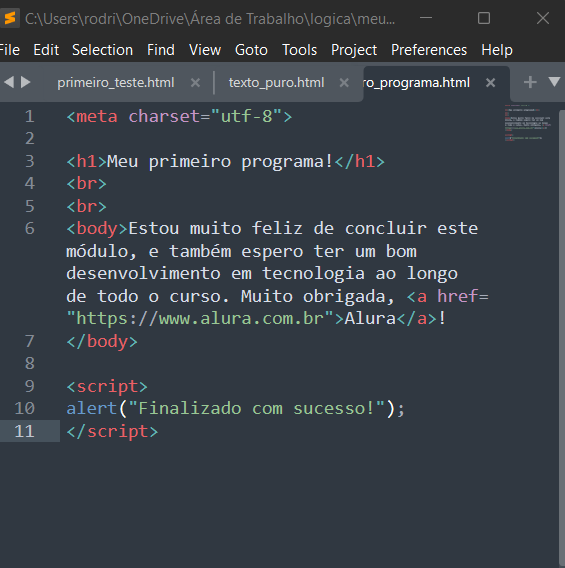Open the tab list dropdown arrow
This screenshot has width=565, height=568.
(554, 82)
